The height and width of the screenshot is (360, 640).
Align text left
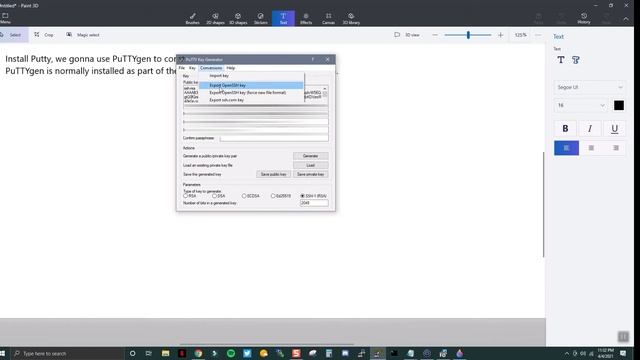567,148
